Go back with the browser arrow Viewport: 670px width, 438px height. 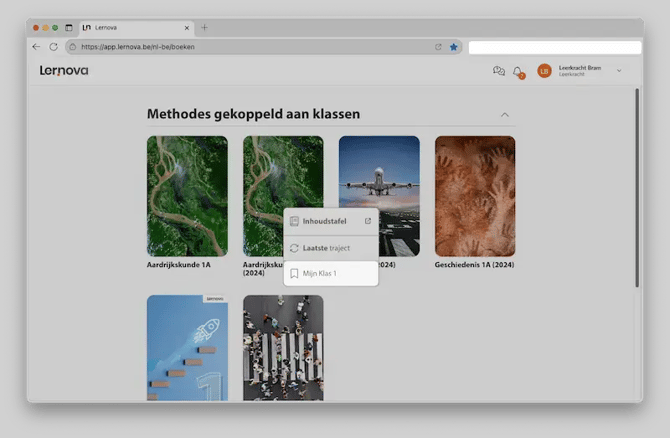tap(37, 47)
